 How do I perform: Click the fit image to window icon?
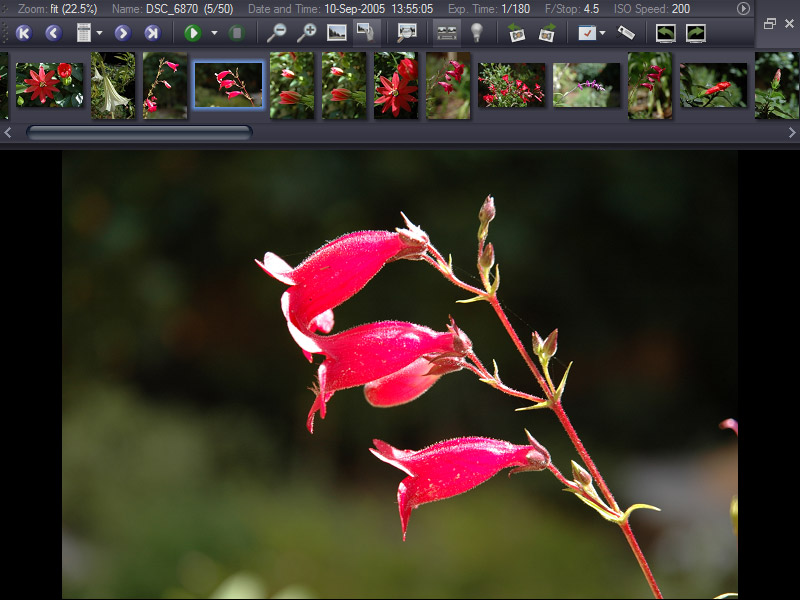click(x=337, y=33)
